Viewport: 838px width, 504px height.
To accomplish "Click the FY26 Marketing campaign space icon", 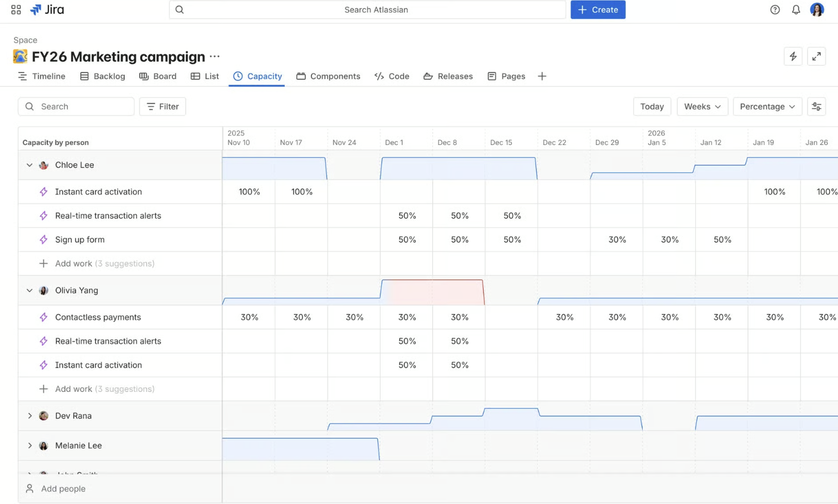I will (20, 56).
